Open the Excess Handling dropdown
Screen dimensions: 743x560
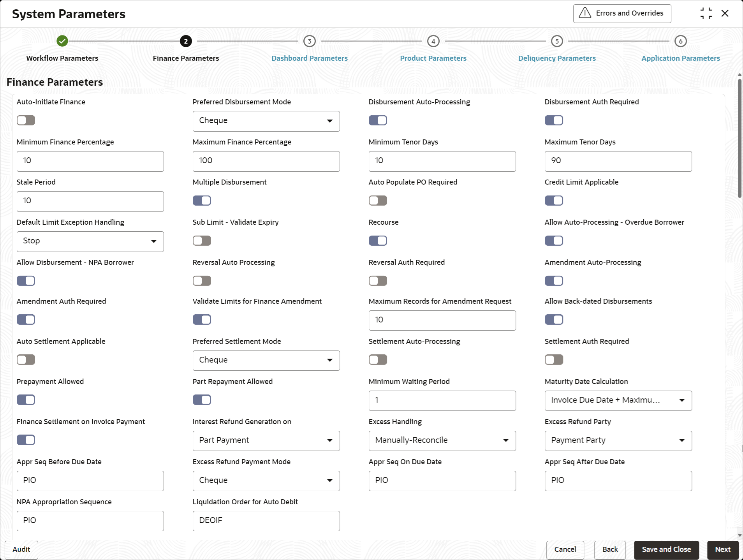tap(442, 441)
